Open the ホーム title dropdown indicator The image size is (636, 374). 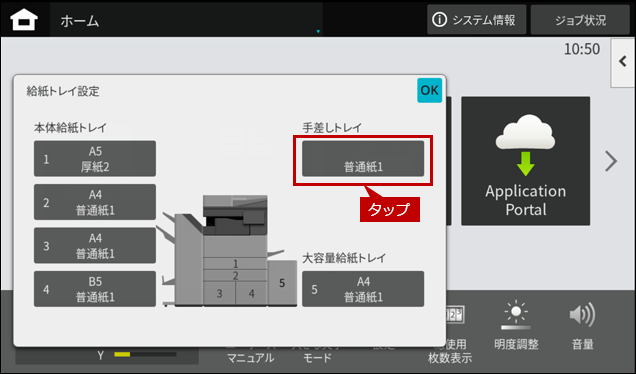pos(318,31)
